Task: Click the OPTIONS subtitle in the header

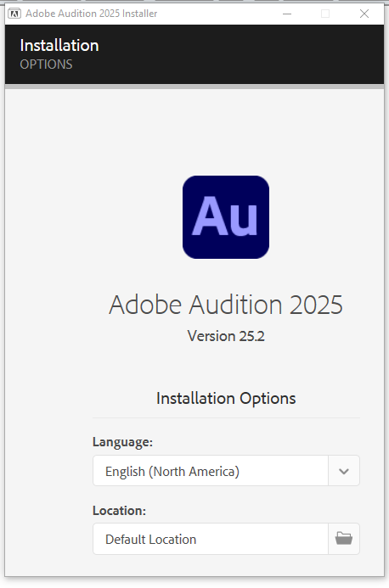Action: point(46,64)
